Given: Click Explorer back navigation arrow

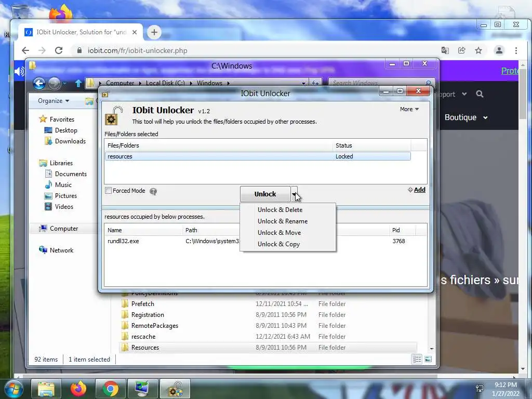Looking at the screenshot, I should 39,83.
